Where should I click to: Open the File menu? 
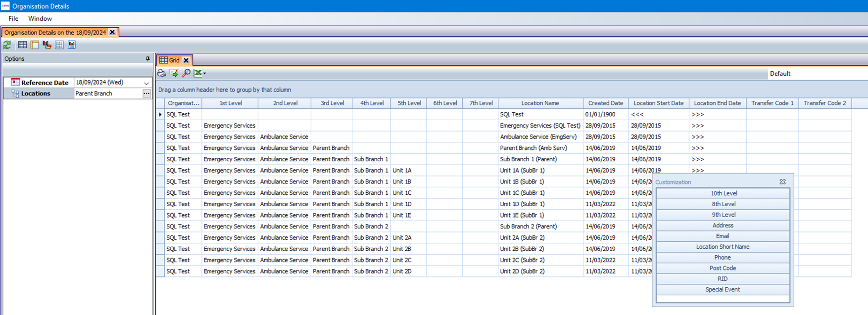(13, 19)
